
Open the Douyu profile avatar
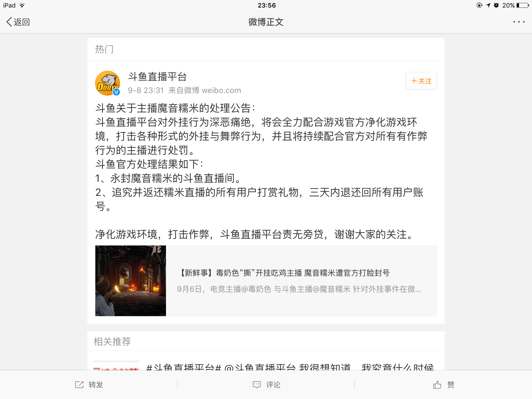[x=108, y=83]
